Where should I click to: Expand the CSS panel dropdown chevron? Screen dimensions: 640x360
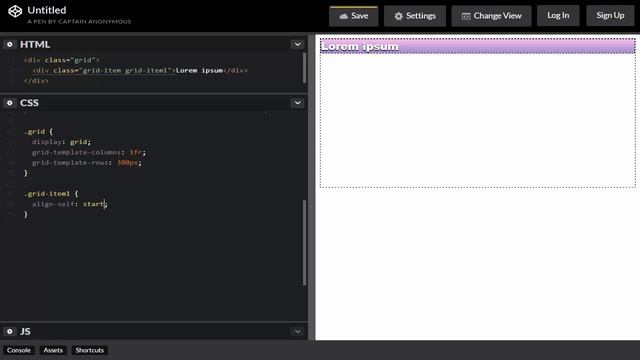coord(298,103)
